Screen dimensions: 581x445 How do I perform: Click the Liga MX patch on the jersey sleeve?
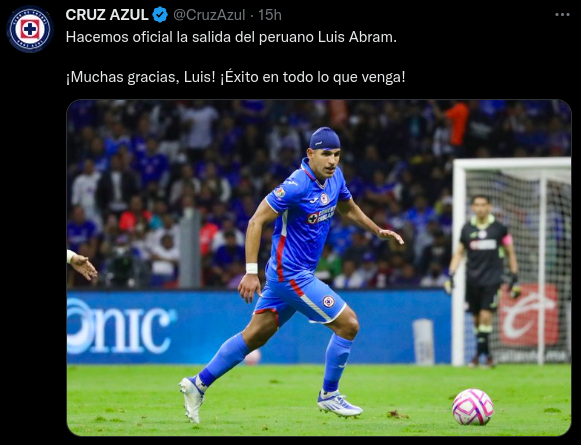280,192
